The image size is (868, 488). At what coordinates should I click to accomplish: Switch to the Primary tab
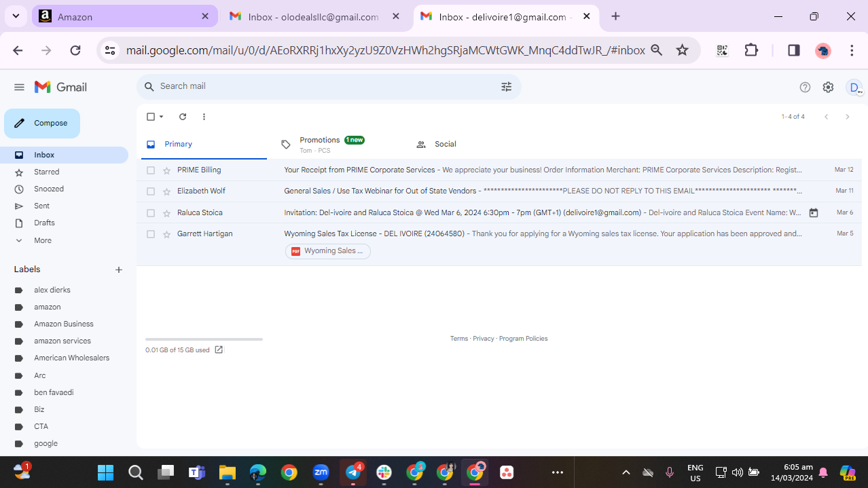[204, 145]
